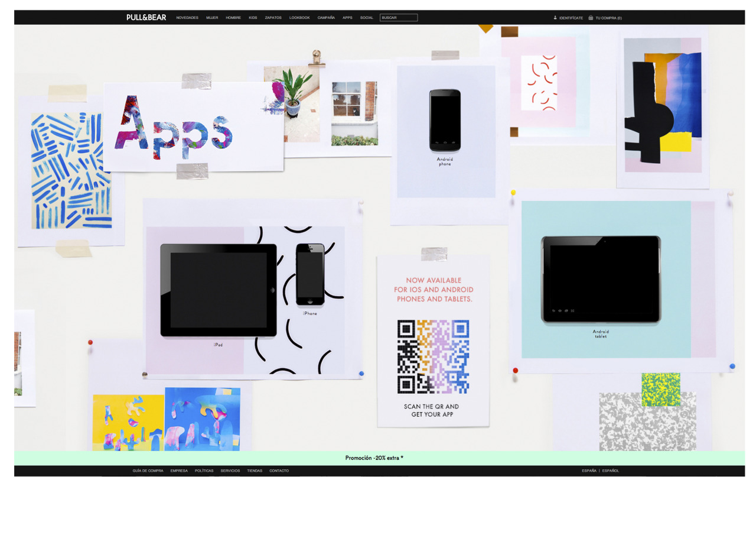Viewport: 756px width, 535px height.
Task: Click the "Android phone" caption
Action: click(445, 161)
